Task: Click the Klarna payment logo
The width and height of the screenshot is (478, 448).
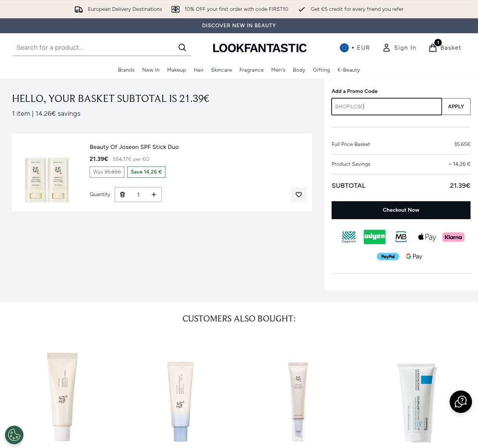Action: (x=453, y=237)
